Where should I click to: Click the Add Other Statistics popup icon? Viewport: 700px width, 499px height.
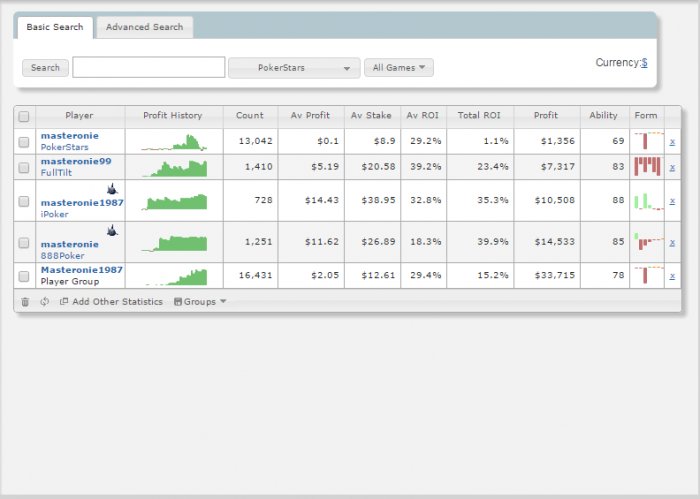click(64, 301)
